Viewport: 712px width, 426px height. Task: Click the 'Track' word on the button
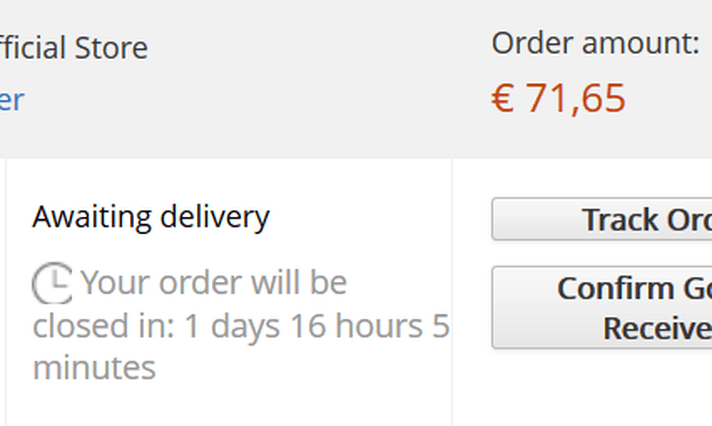pyautogui.click(x=620, y=220)
